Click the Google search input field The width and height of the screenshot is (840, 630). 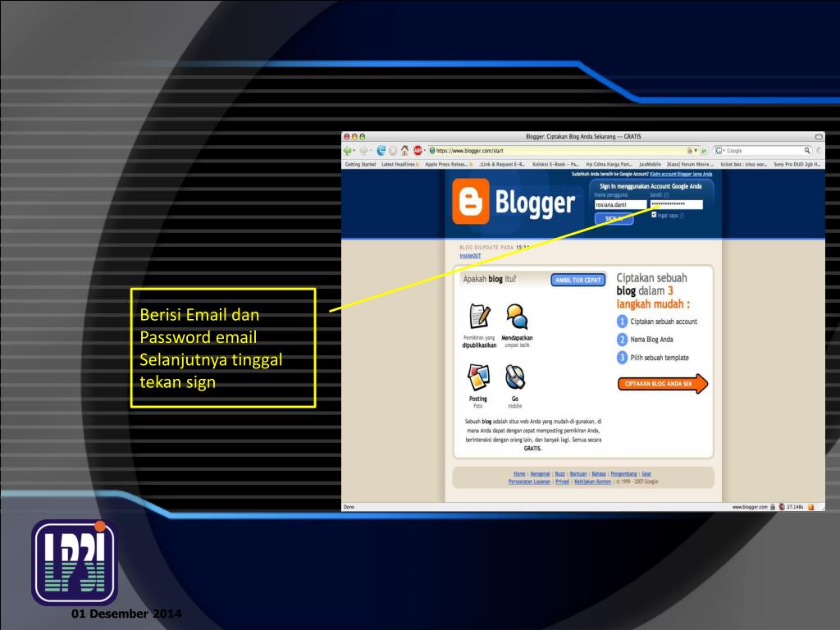pyautogui.click(x=765, y=151)
